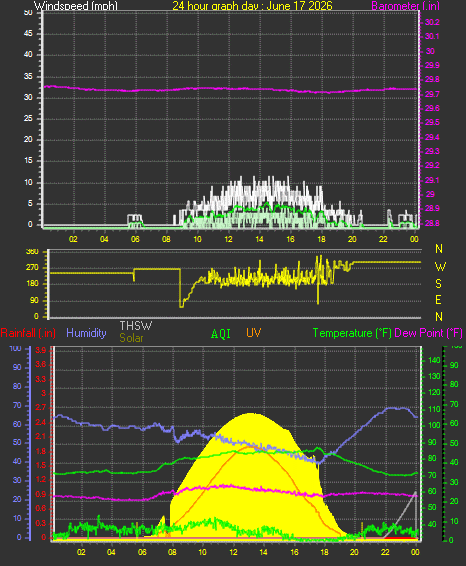
Task: Click the 'UV' legend label
Action: click(254, 333)
